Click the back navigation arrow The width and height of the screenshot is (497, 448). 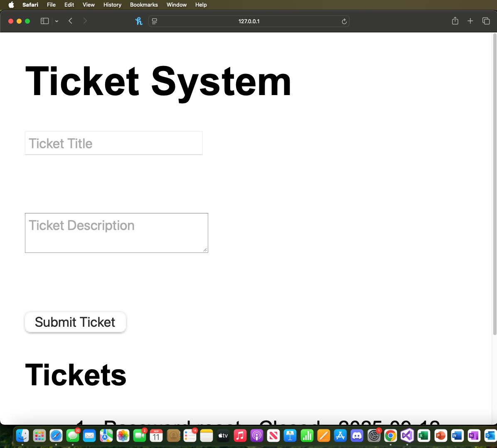(x=70, y=21)
